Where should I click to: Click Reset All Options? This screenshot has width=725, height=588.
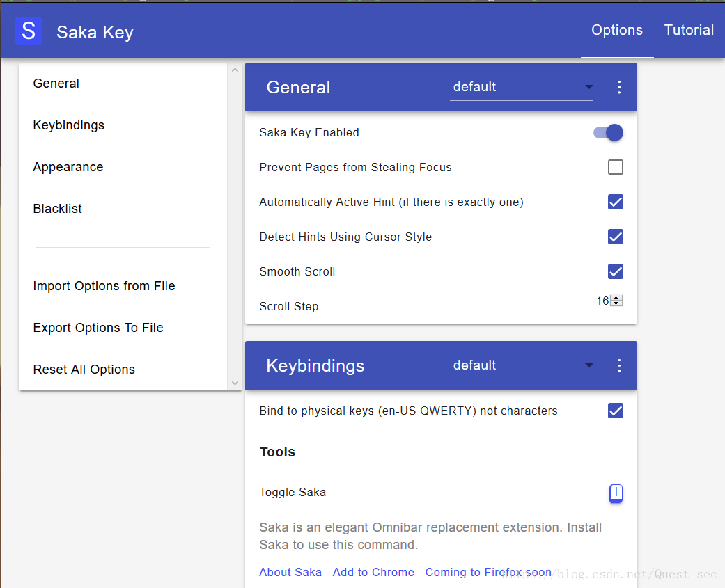tap(84, 370)
